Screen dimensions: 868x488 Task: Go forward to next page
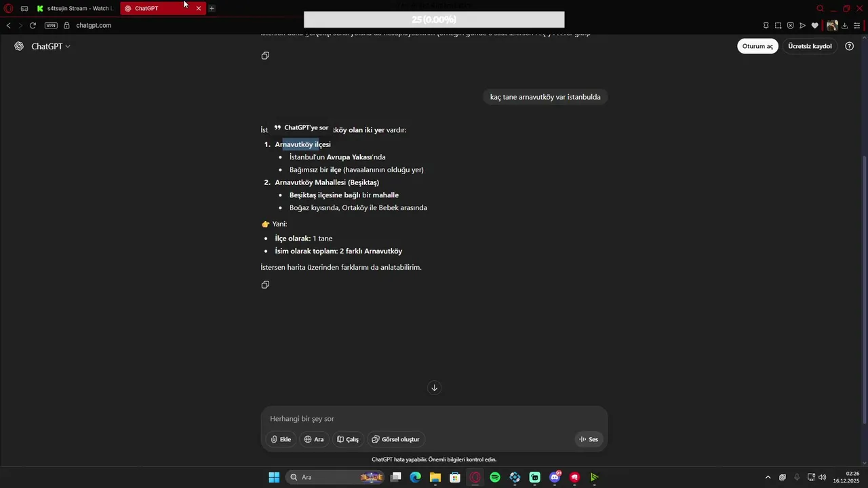point(20,25)
